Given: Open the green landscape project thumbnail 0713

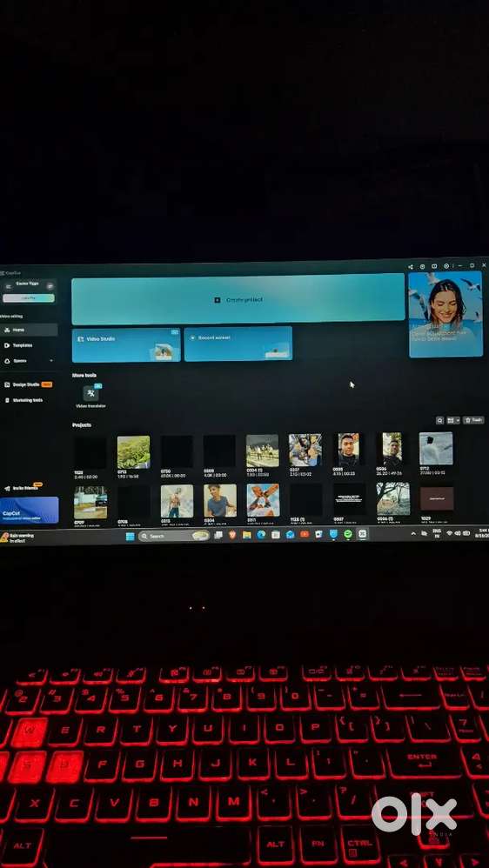Looking at the screenshot, I should pos(133,452).
